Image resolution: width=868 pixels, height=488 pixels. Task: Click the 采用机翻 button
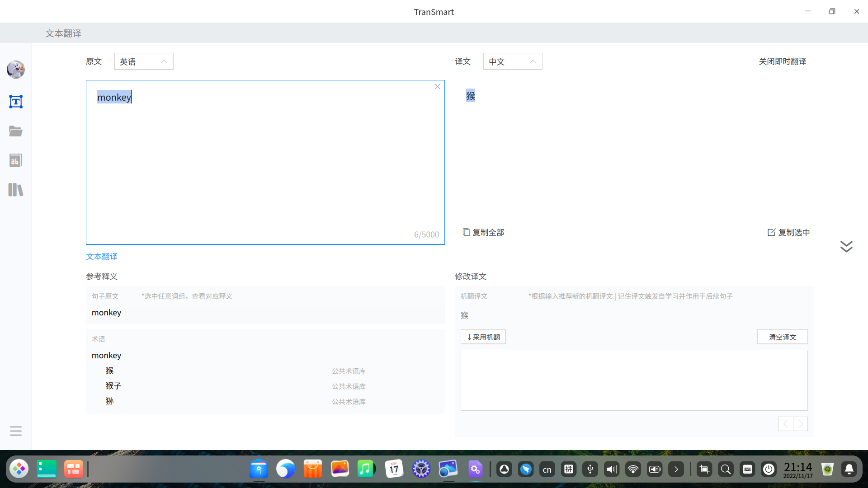point(482,337)
